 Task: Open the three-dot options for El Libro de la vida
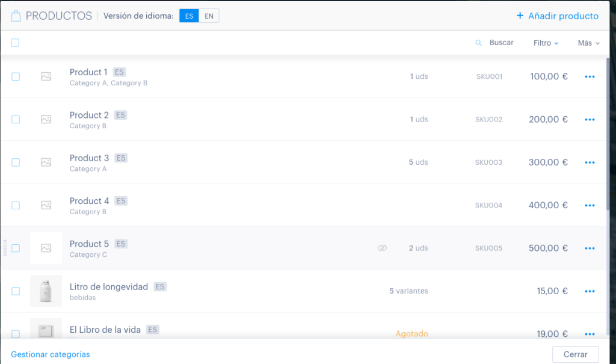click(590, 334)
